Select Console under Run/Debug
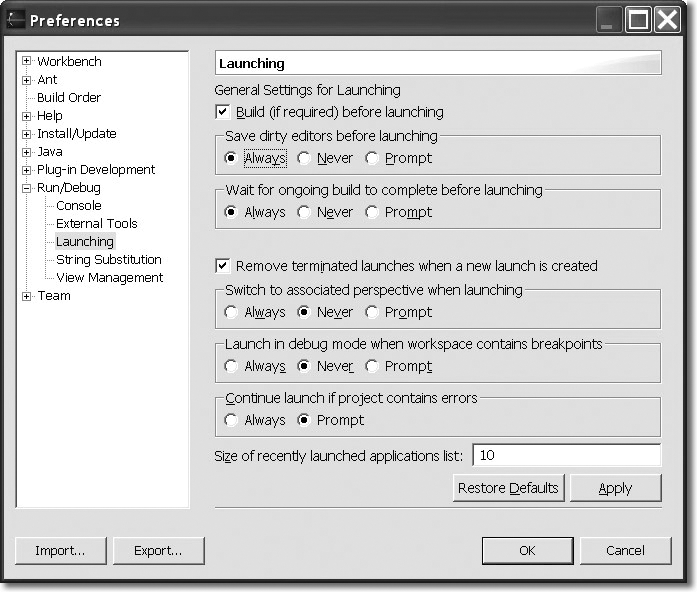The image size is (698, 593). click(78, 206)
